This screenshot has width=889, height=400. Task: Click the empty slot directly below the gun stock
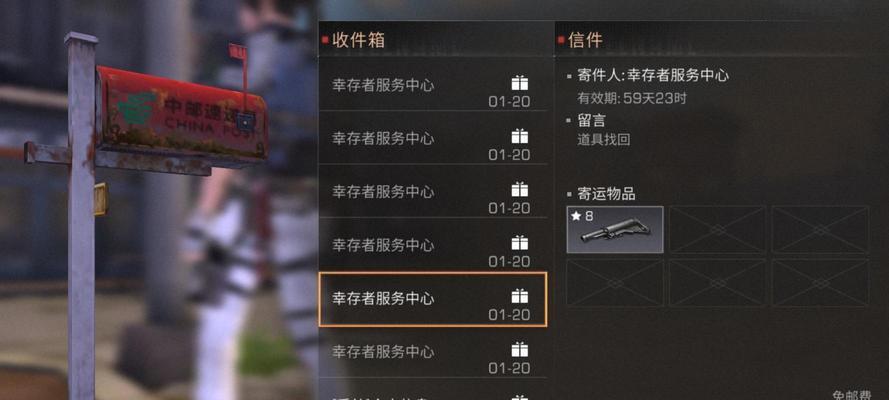click(615, 283)
